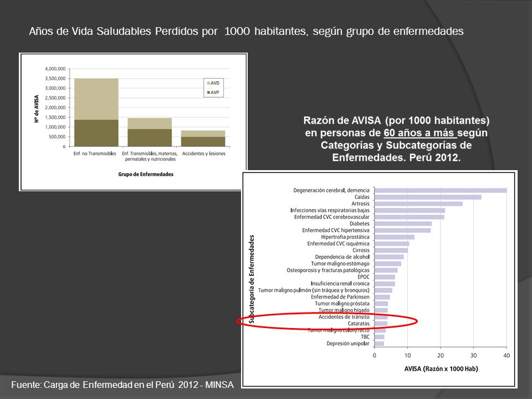Select the stacked bar chart image
Image resolution: width=532 pixels, height=399 pixels.
(133, 122)
